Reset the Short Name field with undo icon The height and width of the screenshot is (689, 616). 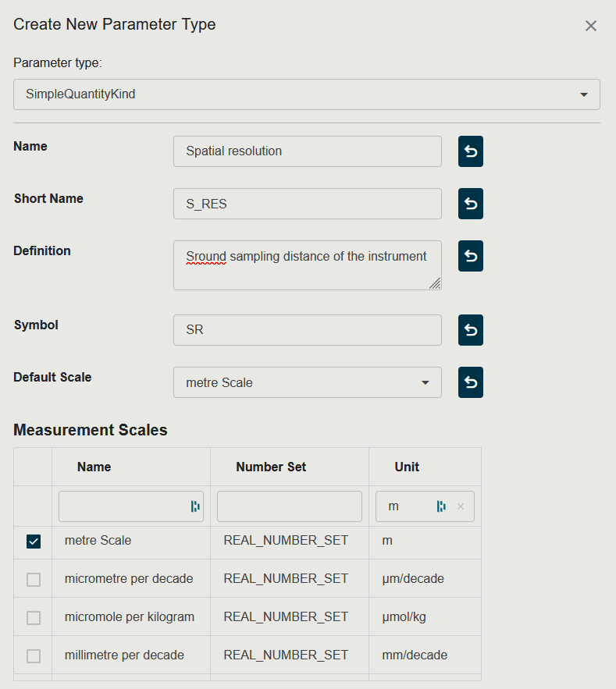pyautogui.click(x=471, y=204)
